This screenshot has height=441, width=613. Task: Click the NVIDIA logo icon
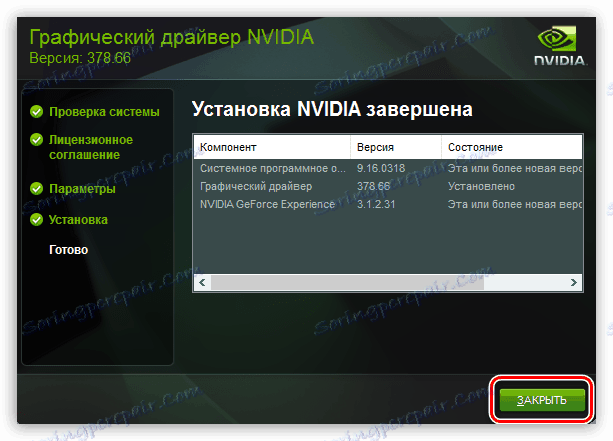tap(560, 45)
